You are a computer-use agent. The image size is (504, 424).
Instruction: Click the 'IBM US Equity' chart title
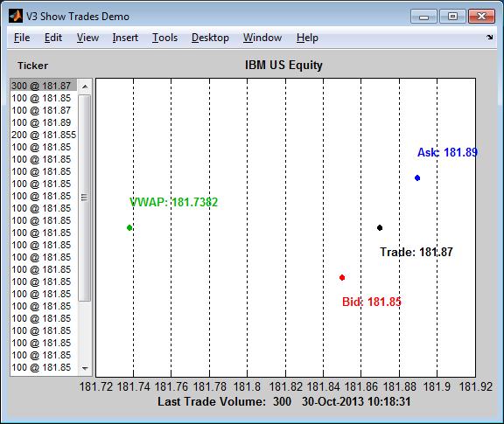[x=283, y=66]
